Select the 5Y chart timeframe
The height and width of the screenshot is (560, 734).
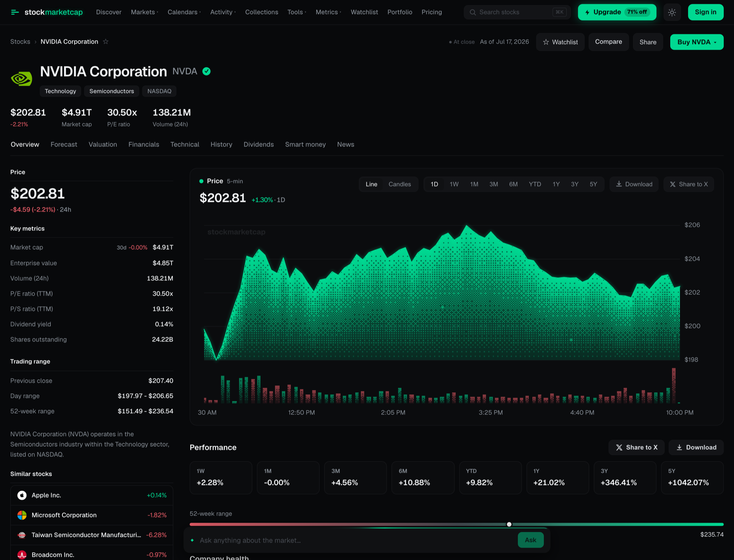pyautogui.click(x=593, y=184)
